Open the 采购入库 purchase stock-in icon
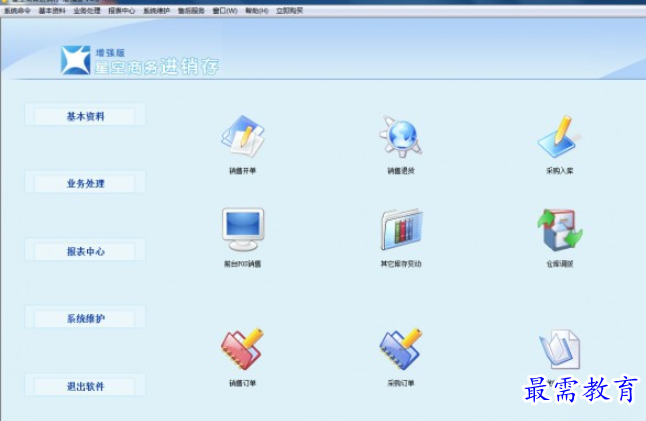 pos(559,137)
